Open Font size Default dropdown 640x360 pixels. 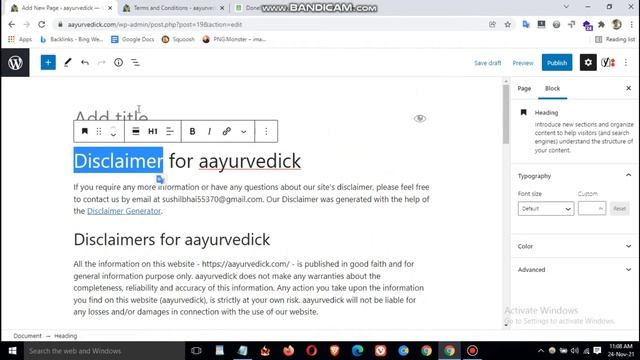pos(546,209)
